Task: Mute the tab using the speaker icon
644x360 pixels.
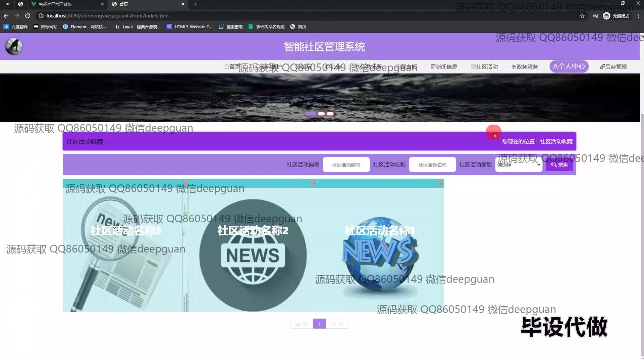Action: coord(8,4)
